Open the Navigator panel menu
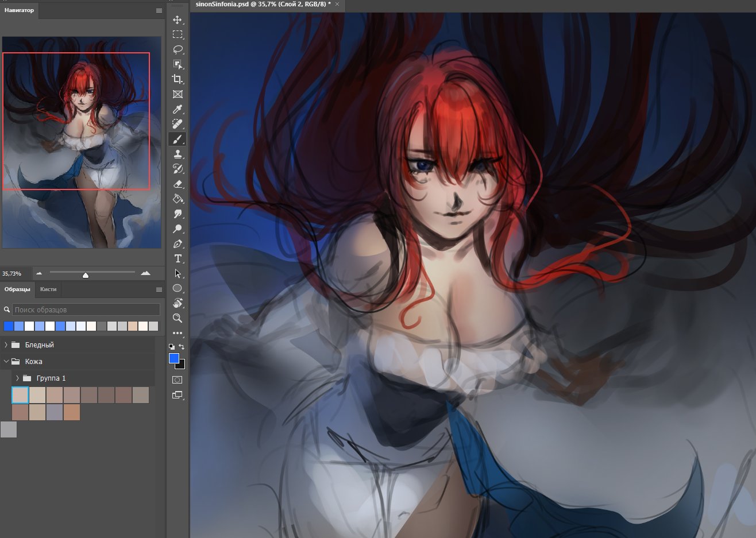Viewport: 756px width, 538px height. coord(159,10)
